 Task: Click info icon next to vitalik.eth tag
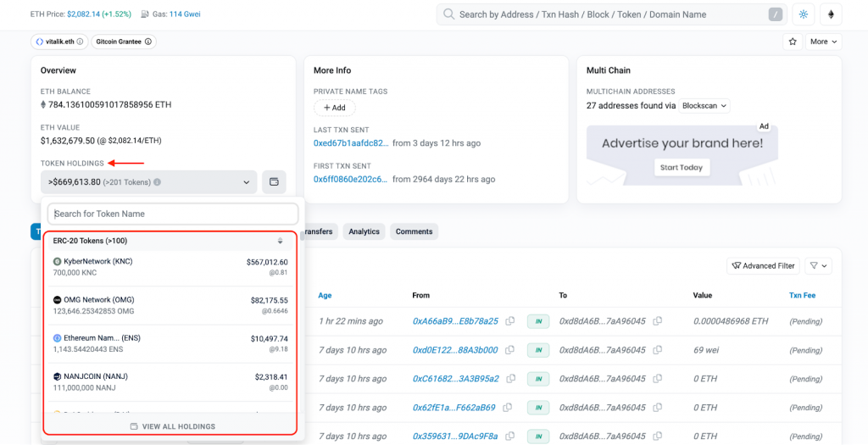(80, 42)
